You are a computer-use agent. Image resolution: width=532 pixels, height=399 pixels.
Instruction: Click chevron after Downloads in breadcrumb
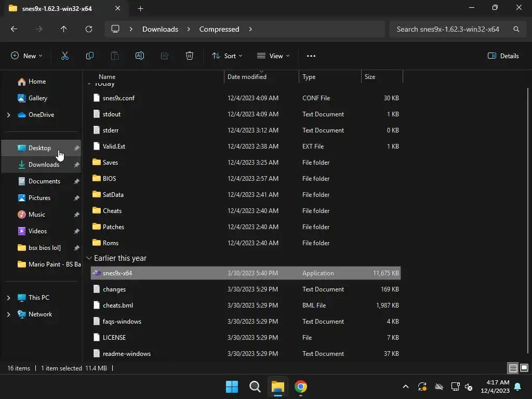[189, 29]
